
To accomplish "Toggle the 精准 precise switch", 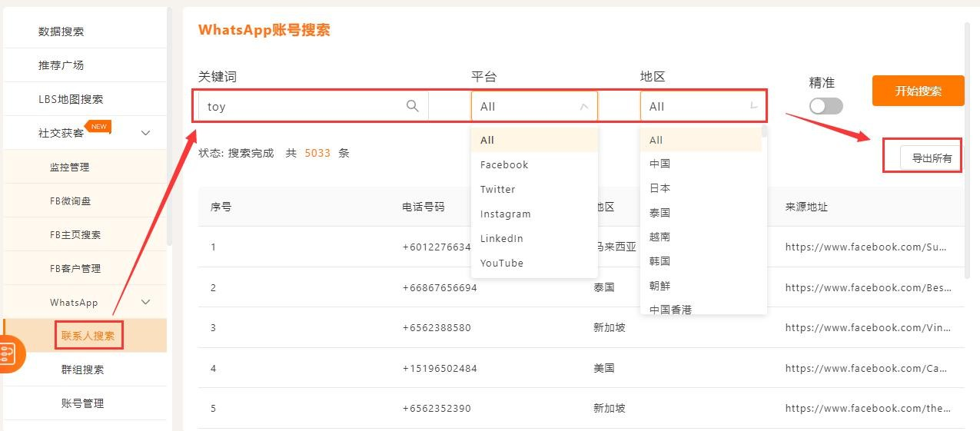I will tap(826, 106).
